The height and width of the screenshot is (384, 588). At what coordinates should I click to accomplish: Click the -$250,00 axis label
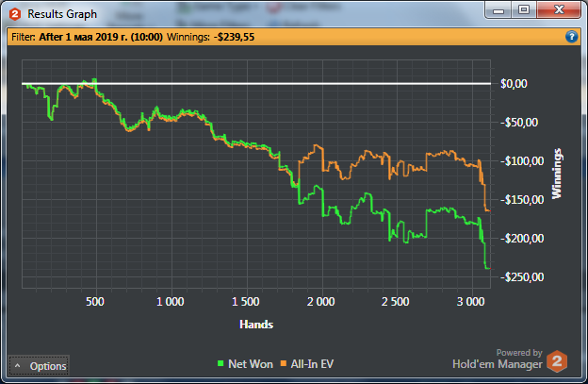click(x=522, y=277)
